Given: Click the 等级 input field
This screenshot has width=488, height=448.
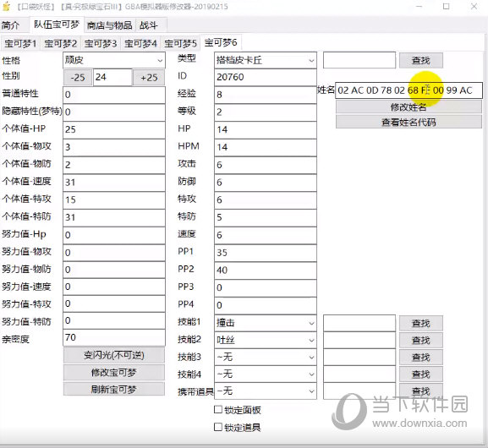Looking at the screenshot, I should [x=266, y=112].
